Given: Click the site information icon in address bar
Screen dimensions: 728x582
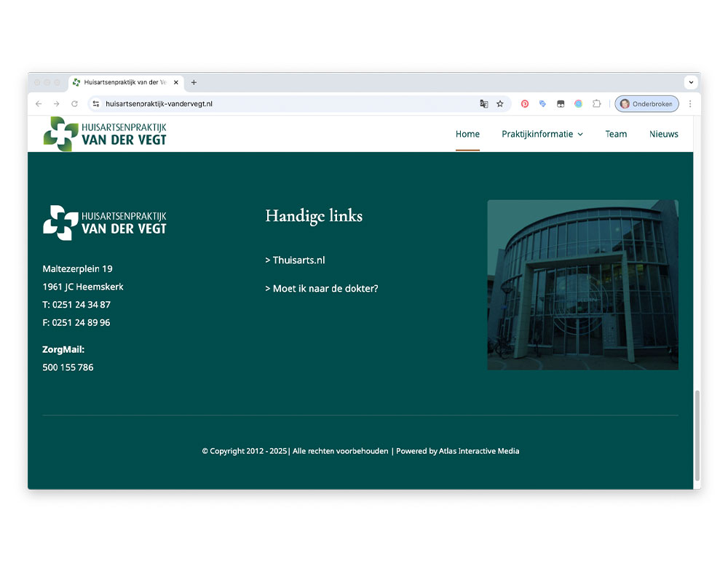Looking at the screenshot, I should pyautogui.click(x=95, y=104).
